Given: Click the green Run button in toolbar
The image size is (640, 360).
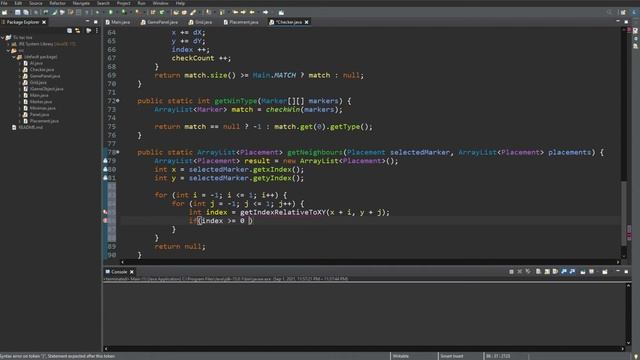Looking at the screenshot, I should [111, 12].
